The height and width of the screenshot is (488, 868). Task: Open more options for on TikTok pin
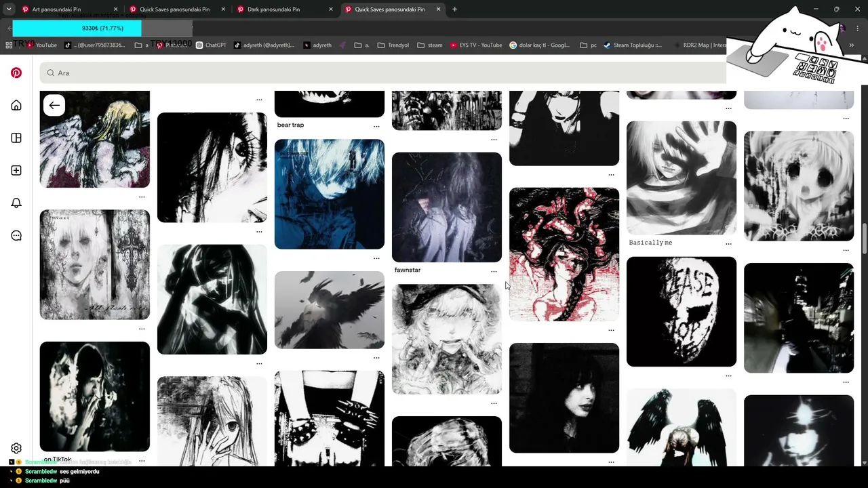pyautogui.click(x=142, y=461)
